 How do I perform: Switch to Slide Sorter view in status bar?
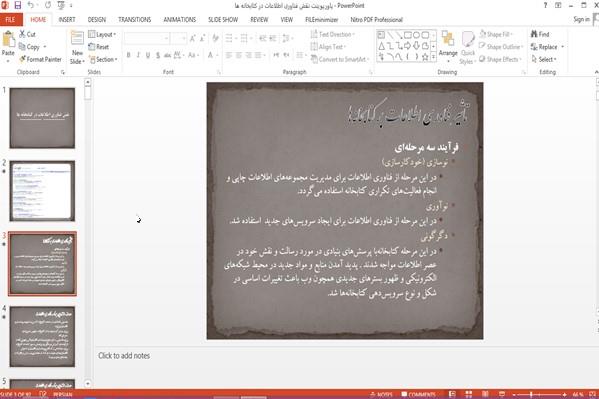click(469, 394)
